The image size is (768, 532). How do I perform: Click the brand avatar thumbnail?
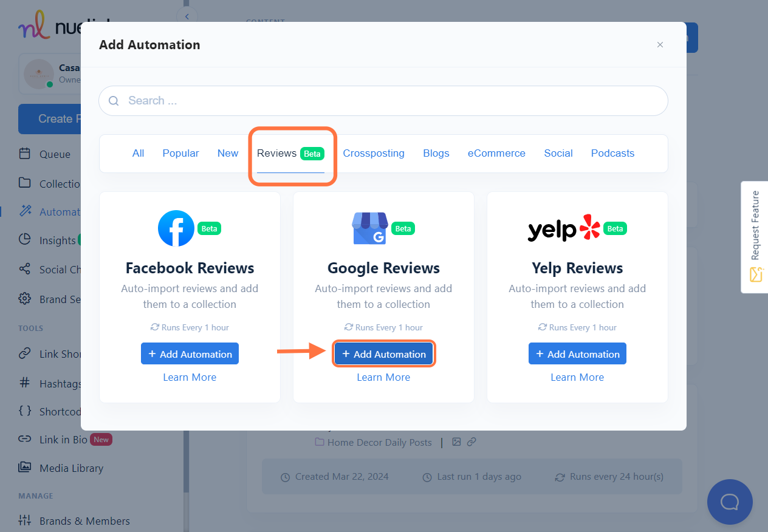[39, 74]
